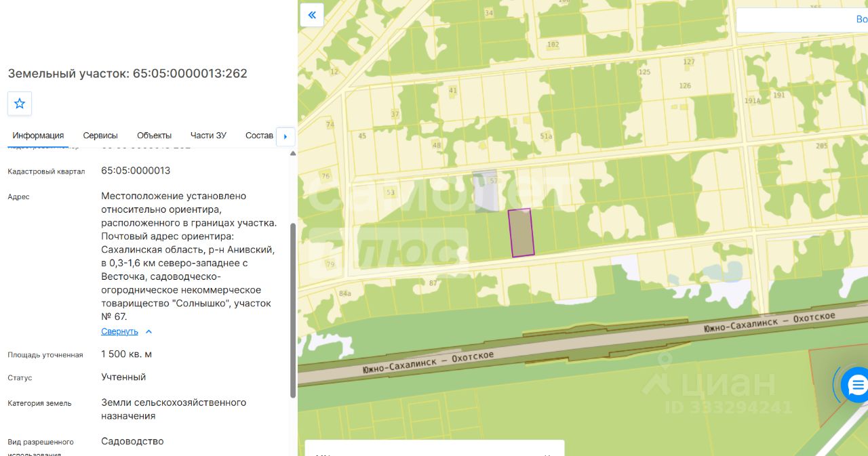The width and height of the screenshot is (868, 456).
Task: Click map parcel labeled 79
Action: tap(331, 264)
